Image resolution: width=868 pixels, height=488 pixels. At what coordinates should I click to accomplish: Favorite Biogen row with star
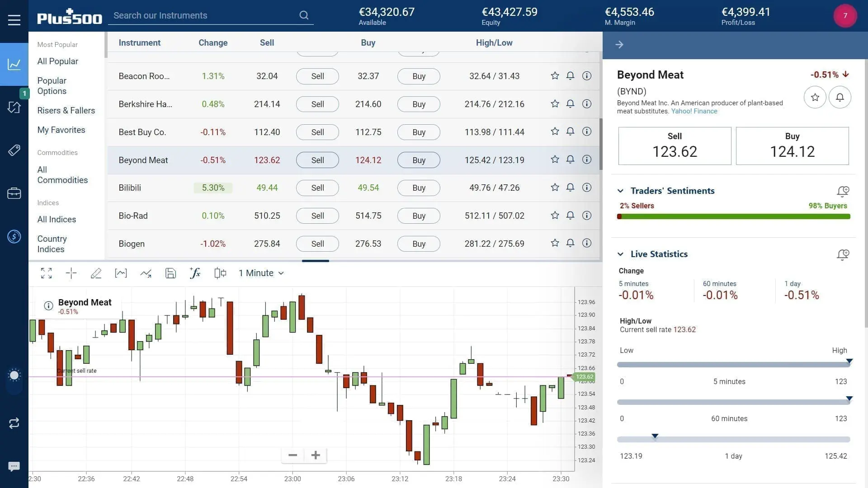point(555,243)
